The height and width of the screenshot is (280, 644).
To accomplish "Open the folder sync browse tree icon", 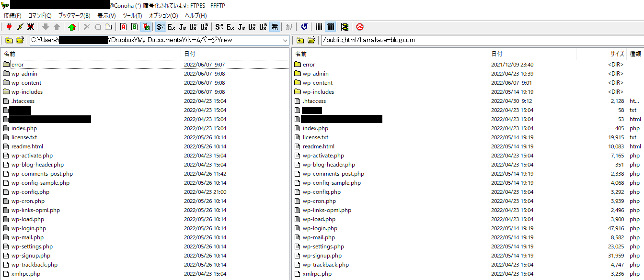I will pos(345,27).
